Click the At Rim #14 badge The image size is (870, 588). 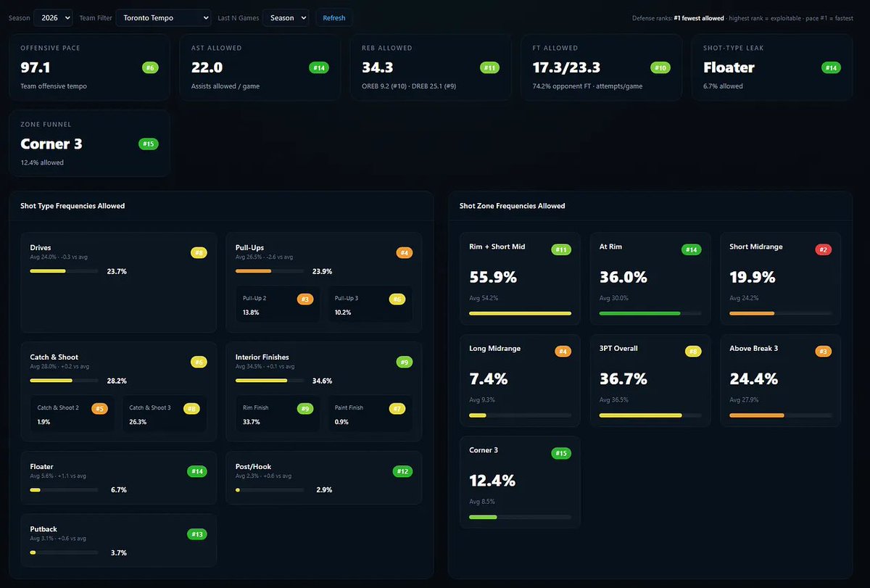point(692,249)
